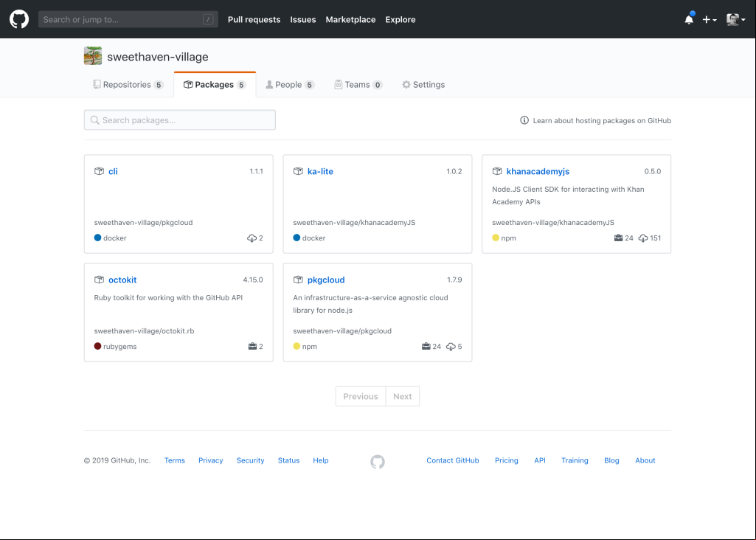This screenshot has width=756, height=540.
Task: Open the Help footer link
Action: (321, 460)
